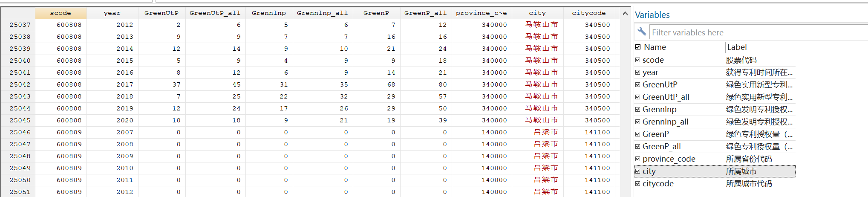Image resolution: width=868 pixels, height=197 pixels.
Task: Toggle the GrennInp_all variable checkbox
Action: tap(638, 122)
